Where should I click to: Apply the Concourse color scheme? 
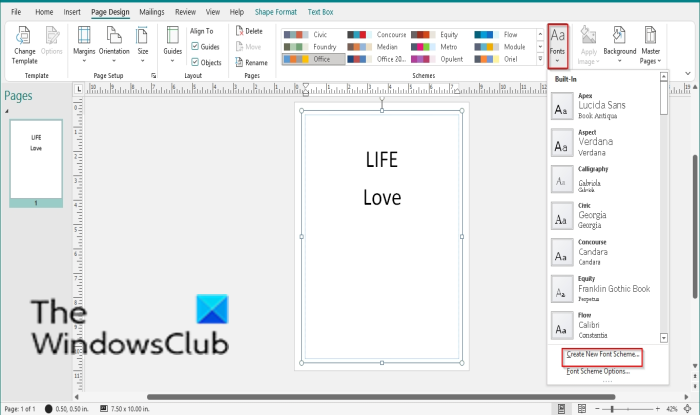(x=377, y=34)
